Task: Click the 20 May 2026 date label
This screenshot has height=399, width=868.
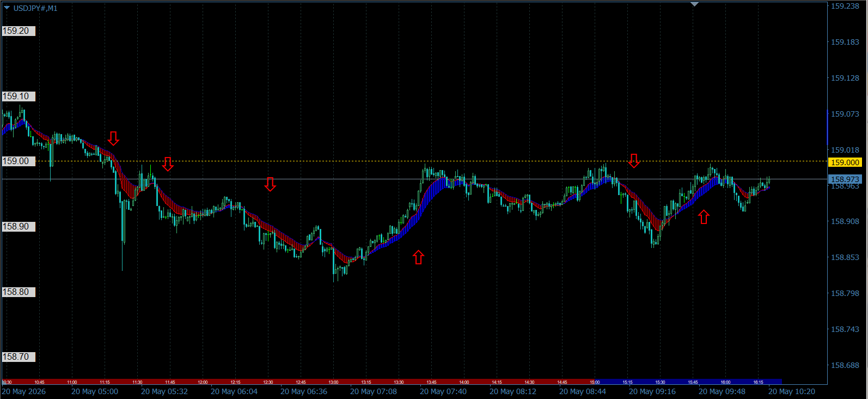Action: tap(24, 391)
